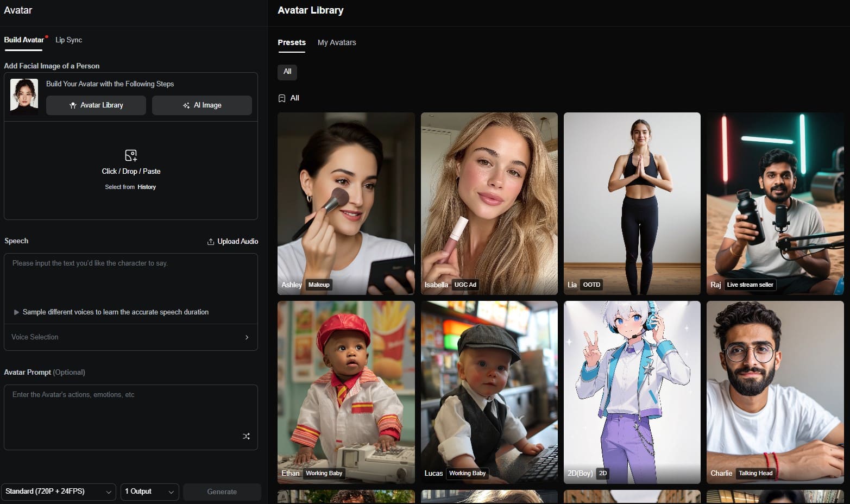Switch to the My Avatars tab
Viewport: 850px width, 504px height.
pos(337,42)
